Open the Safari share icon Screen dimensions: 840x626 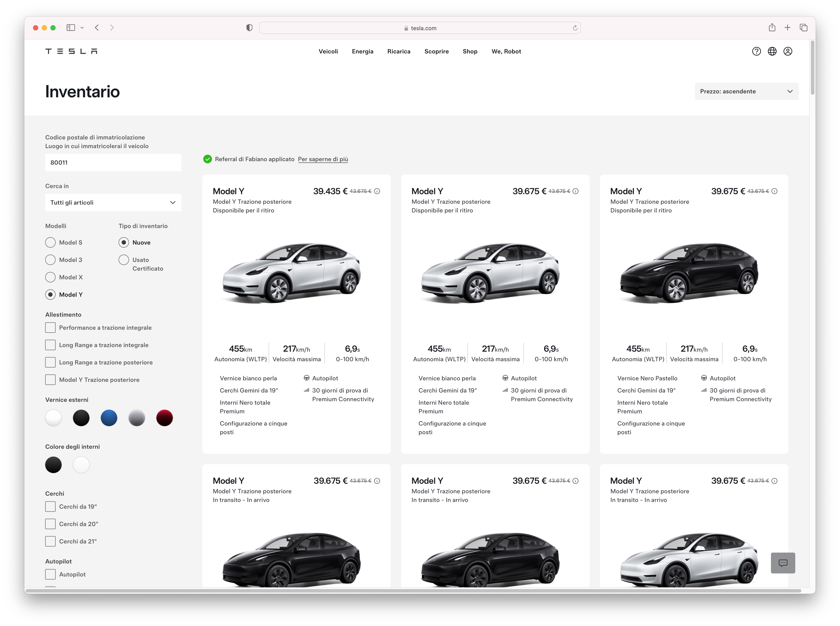[x=772, y=27]
